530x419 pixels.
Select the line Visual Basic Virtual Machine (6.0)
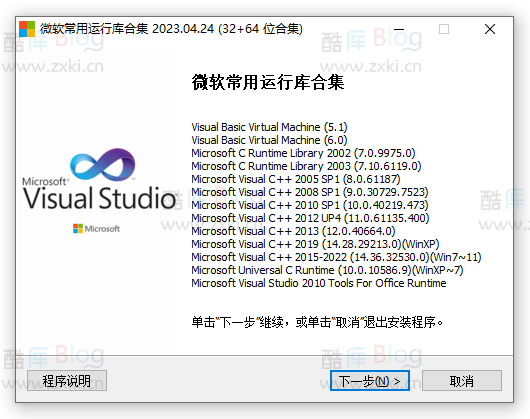coord(269,140)
